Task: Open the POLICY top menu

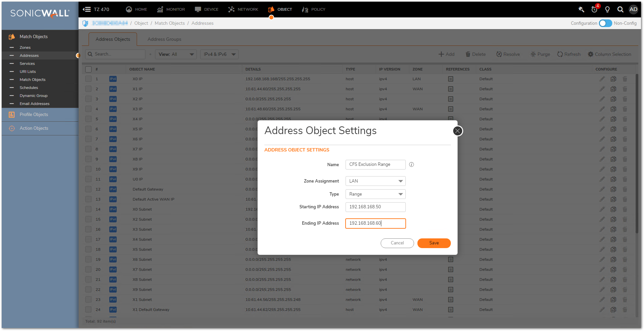Action: pyautogui.click(x=313, y=9)
